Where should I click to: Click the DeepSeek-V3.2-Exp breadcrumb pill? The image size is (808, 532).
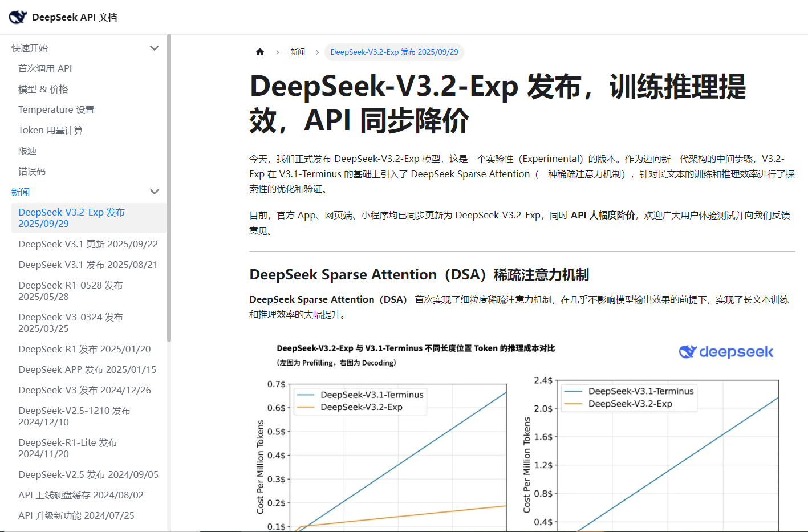394,52
